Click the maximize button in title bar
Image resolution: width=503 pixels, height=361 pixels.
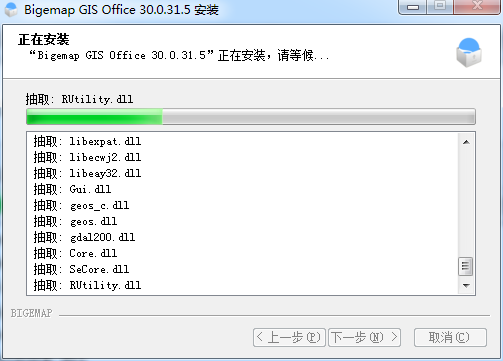pyautogui.click(x=440, y=6)
